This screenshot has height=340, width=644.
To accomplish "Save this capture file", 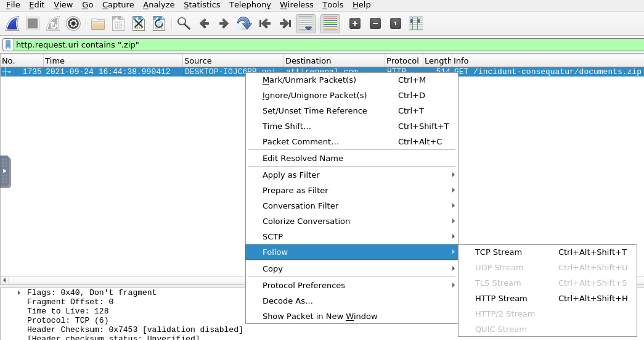I will click(118, 23).
